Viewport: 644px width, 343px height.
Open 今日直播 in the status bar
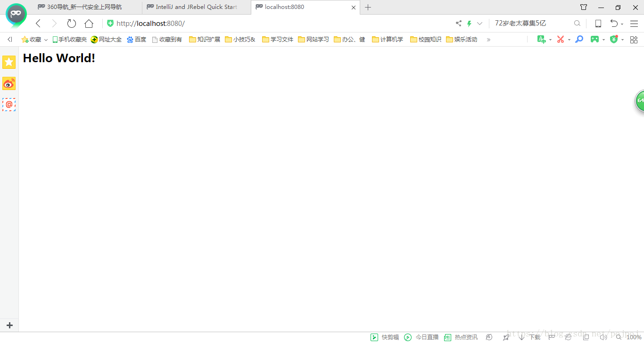tap(421, 337)
